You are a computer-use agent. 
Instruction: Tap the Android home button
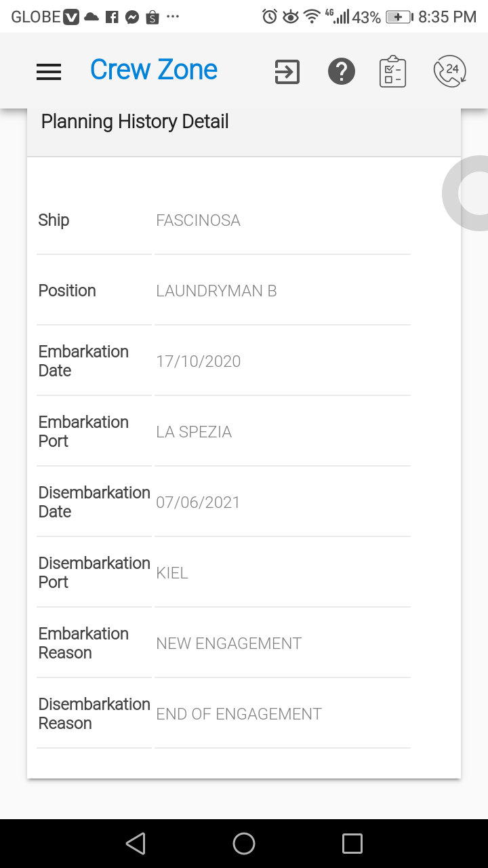click(x=244, y=844)
